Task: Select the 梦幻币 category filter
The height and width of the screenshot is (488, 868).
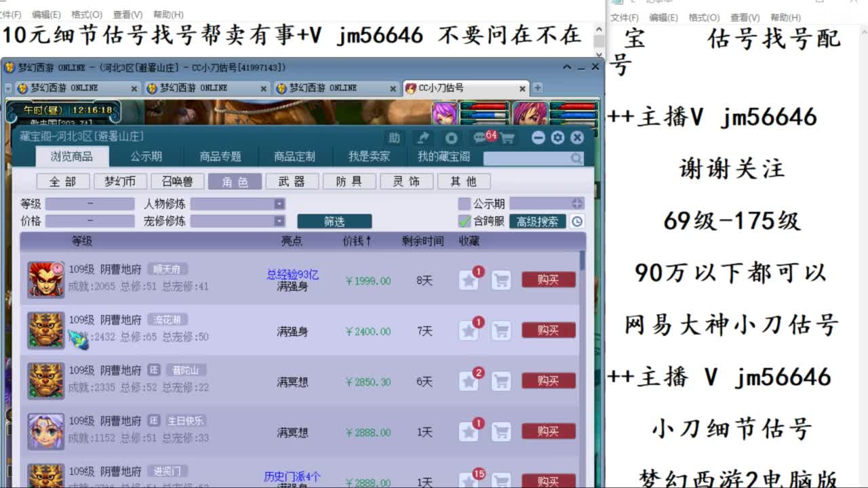Action: coord(120,182)
